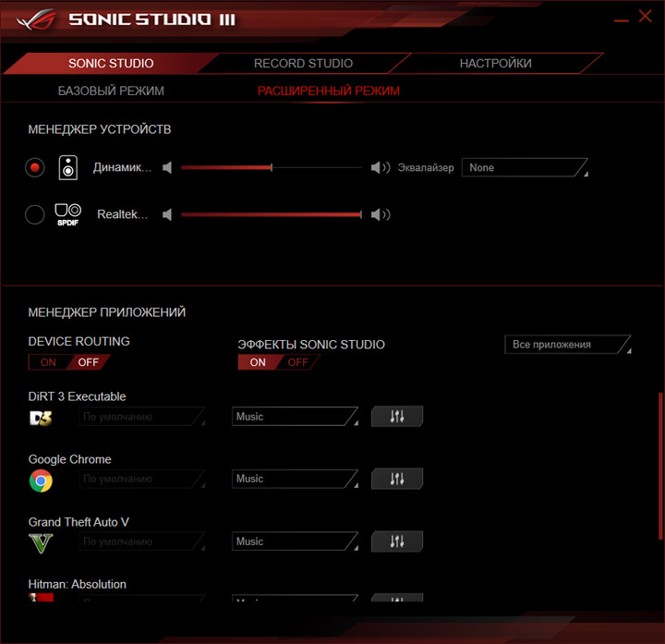Turn Device Routing ON
The width and height of the screenshot is (665, 644).
[48, 362]
